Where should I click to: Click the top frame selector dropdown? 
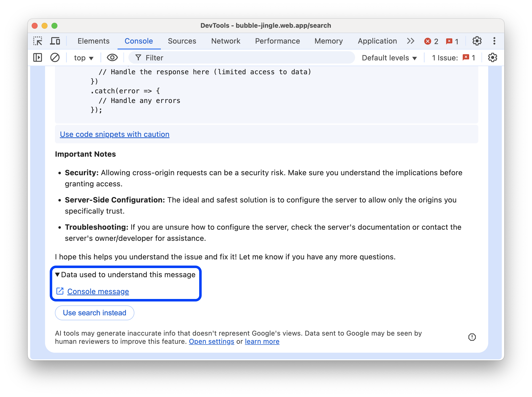[83, 58]
